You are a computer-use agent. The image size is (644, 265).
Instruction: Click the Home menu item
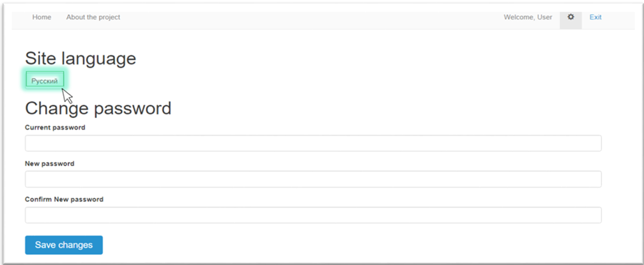click(x=42, y=17)
